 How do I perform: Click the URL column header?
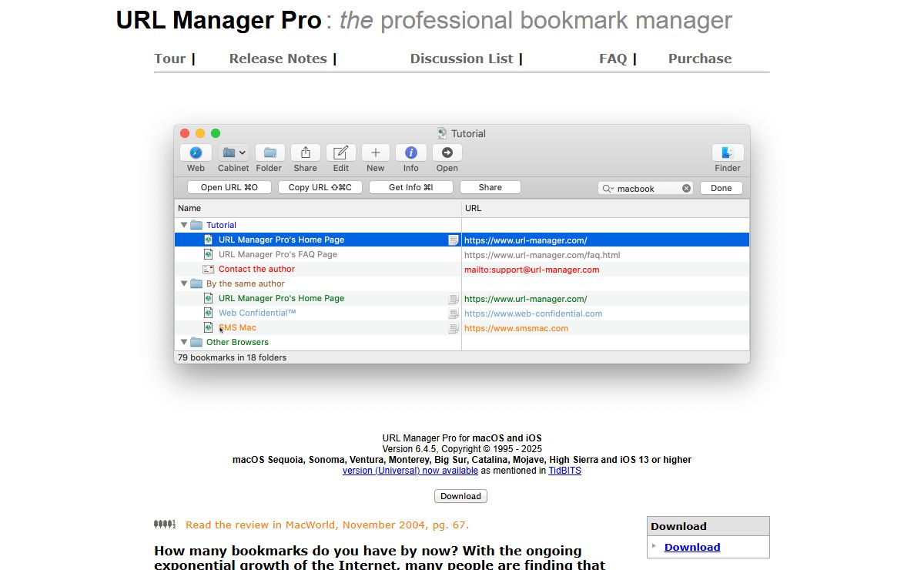(606, 208)
